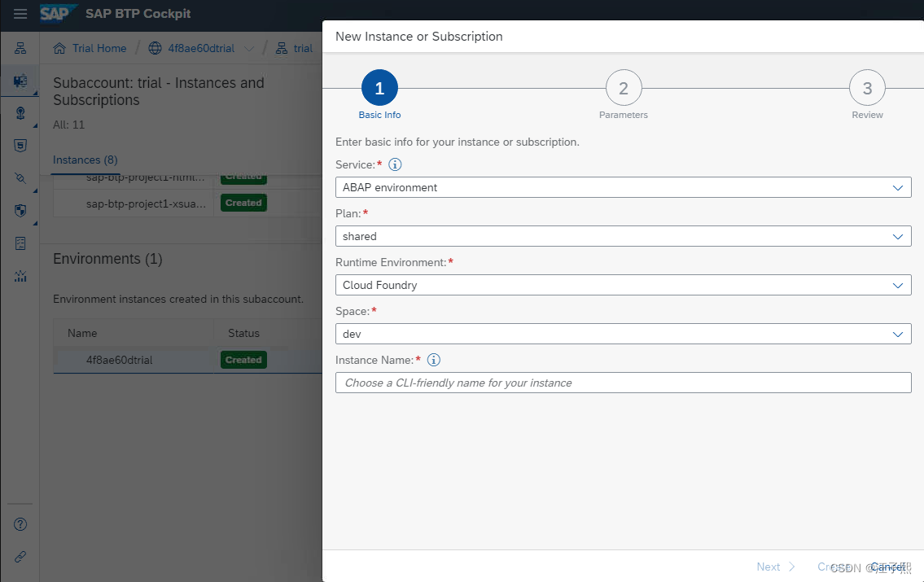Open the account explorer sidebar icon
Viewport: 924px width, 582px height.
click(20, 48)
